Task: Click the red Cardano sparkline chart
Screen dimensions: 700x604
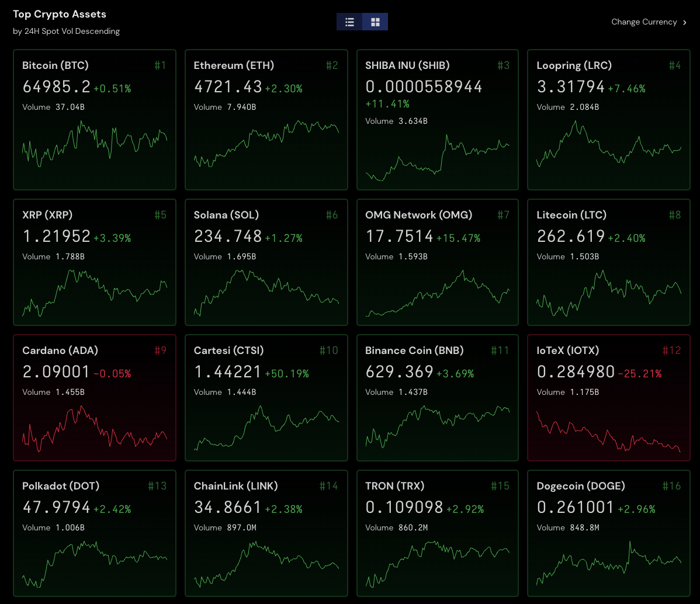Action: click(x=95, y=429)
